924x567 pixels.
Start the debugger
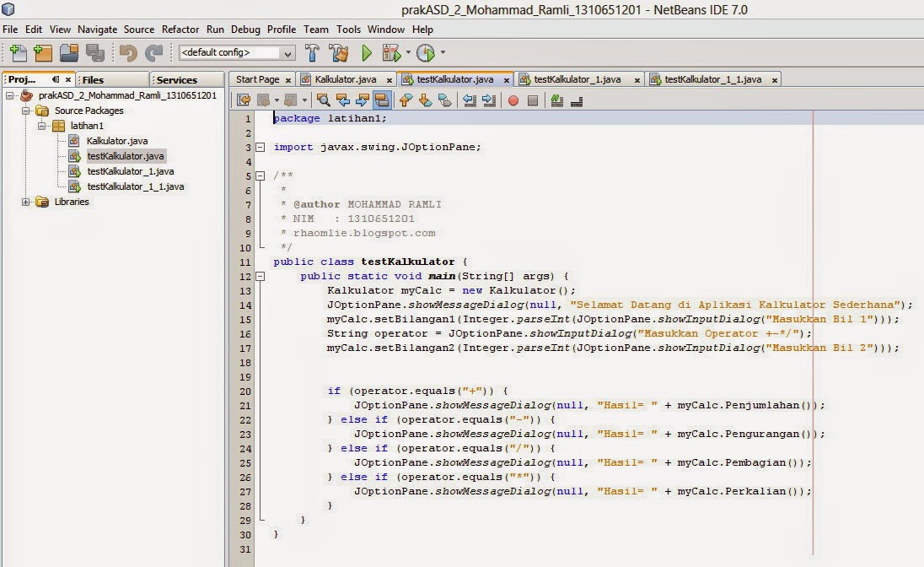click(x=393, y=52)
